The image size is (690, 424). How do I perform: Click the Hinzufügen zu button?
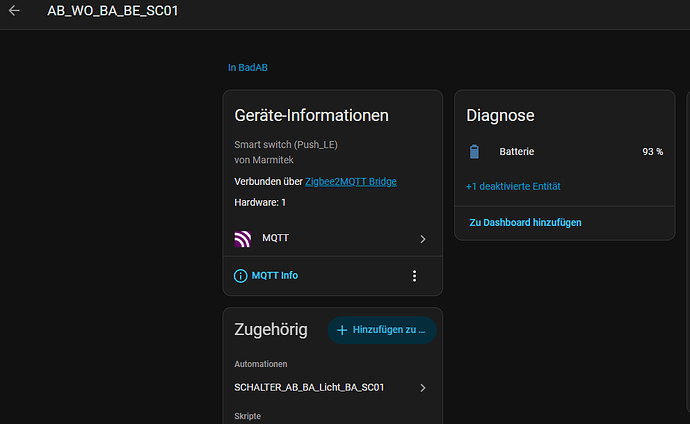(x=382, y=330)
